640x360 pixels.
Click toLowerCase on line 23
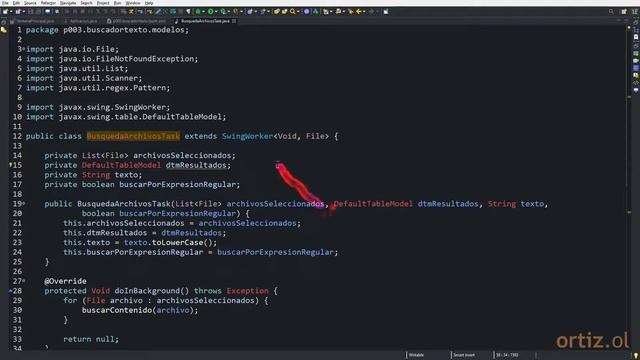[x=177, y=242]
